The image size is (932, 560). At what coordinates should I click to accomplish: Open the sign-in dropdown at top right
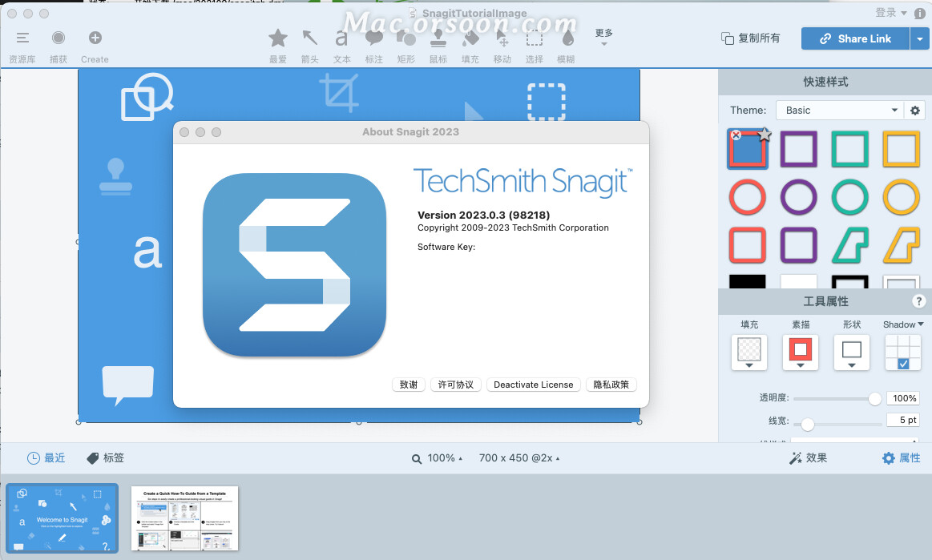pyautogui.click(x=891, y=13)
